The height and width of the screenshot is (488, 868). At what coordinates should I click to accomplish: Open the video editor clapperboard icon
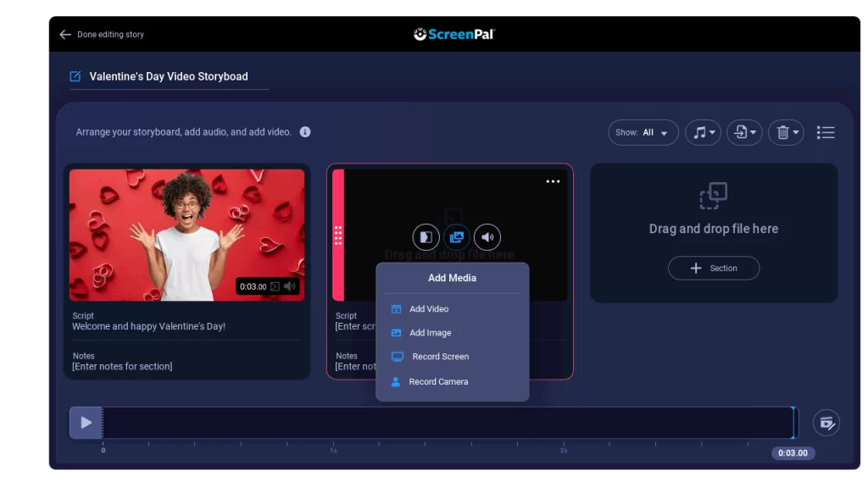(x=826, y=424)
